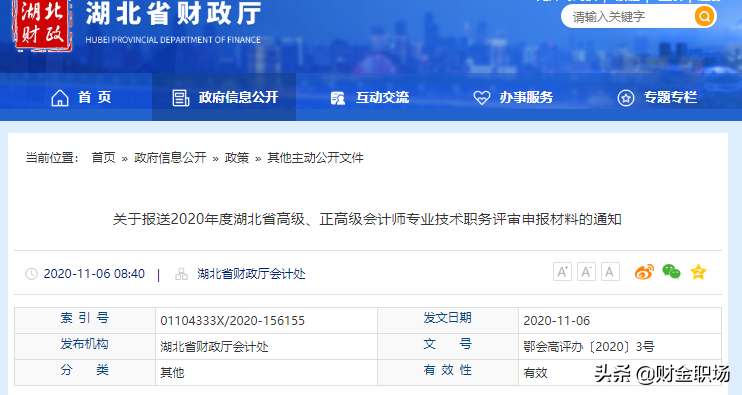The width and height of the screenshot is (742, 395).
Task: Add to favorites with the star icon
Action: [698, 272]
